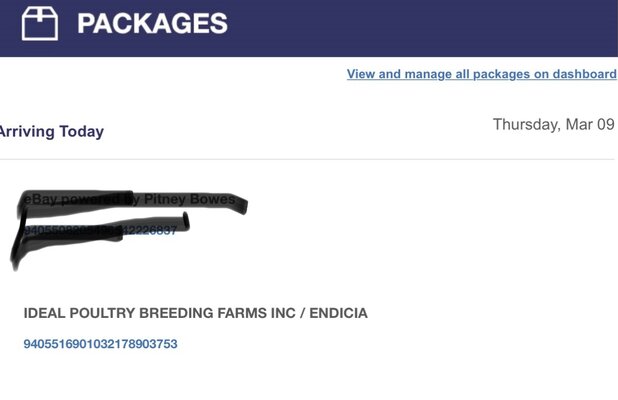Click the PACKAGES header title
This screenshot has width=618, height=400.
[152, 23]
